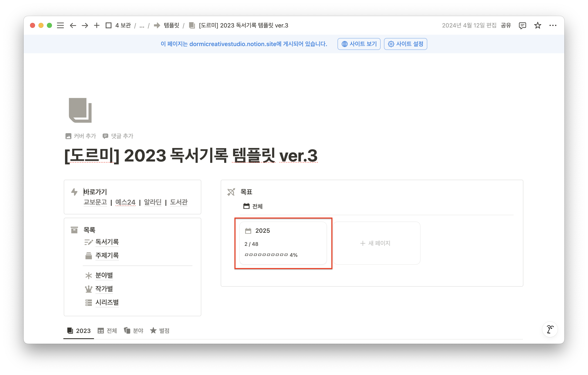The image size is (588, 375).
Task: Click the 사이트 보기 button
Action: pos(359,44)
